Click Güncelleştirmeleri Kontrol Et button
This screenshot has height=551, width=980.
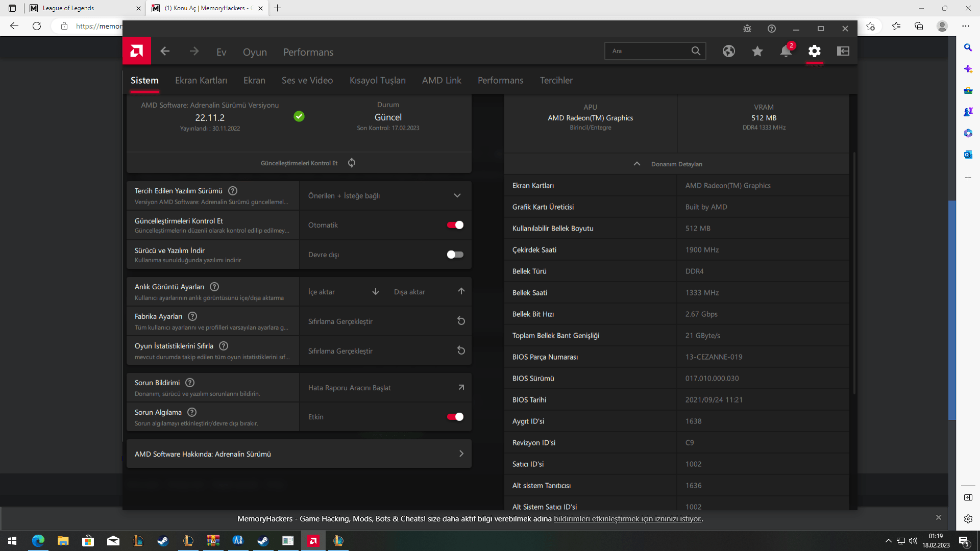click(299, 163)
